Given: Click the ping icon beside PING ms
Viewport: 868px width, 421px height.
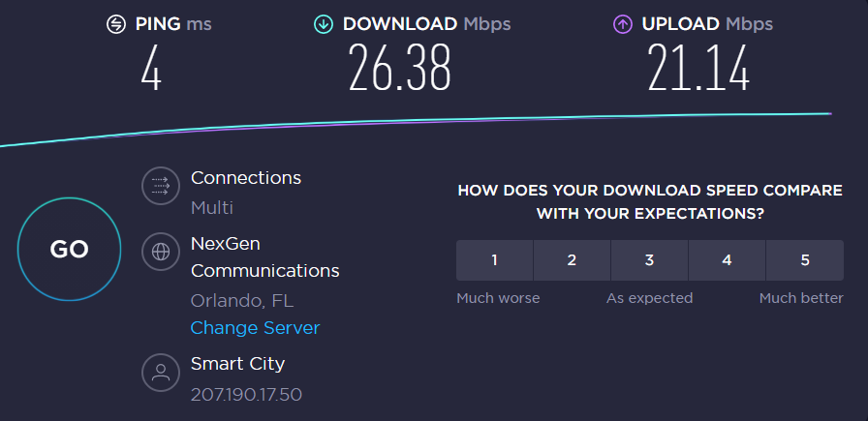Looking at the screenshot, I should pos(116,24).
